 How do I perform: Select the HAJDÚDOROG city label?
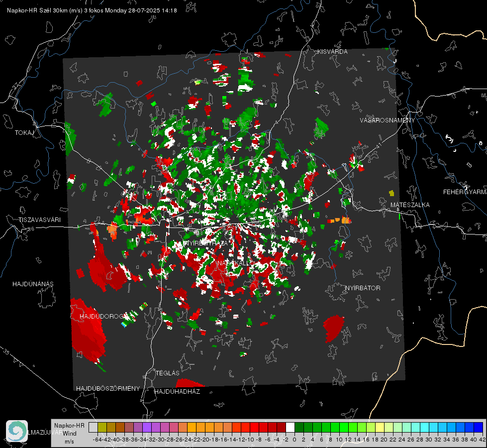tap(101, 316)
